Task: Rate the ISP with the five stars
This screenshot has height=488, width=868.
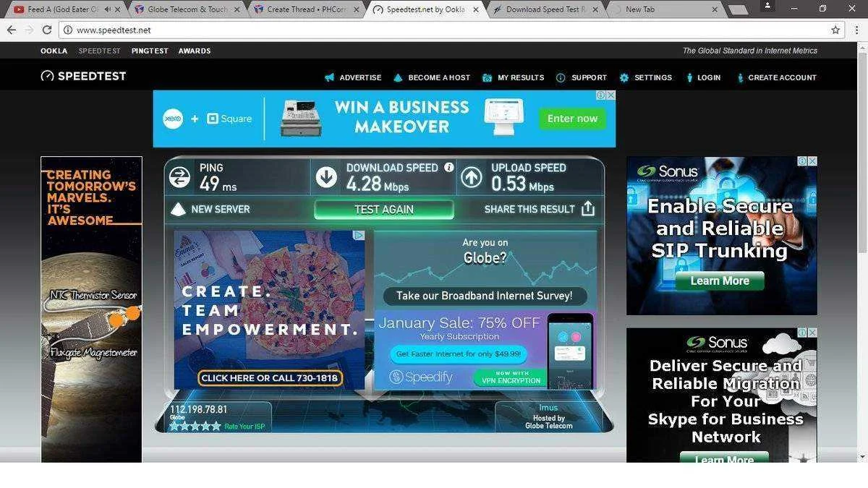Action: tap(195, 427)
